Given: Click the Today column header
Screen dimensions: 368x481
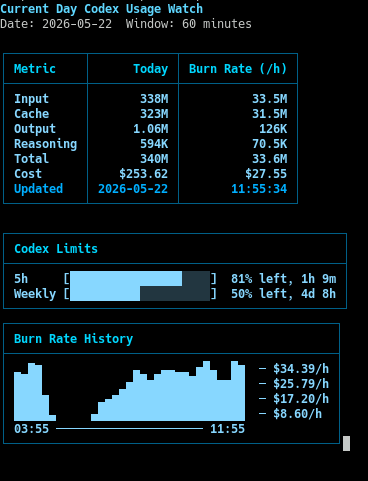Looking at the screenshot, I should pos(151,69).
